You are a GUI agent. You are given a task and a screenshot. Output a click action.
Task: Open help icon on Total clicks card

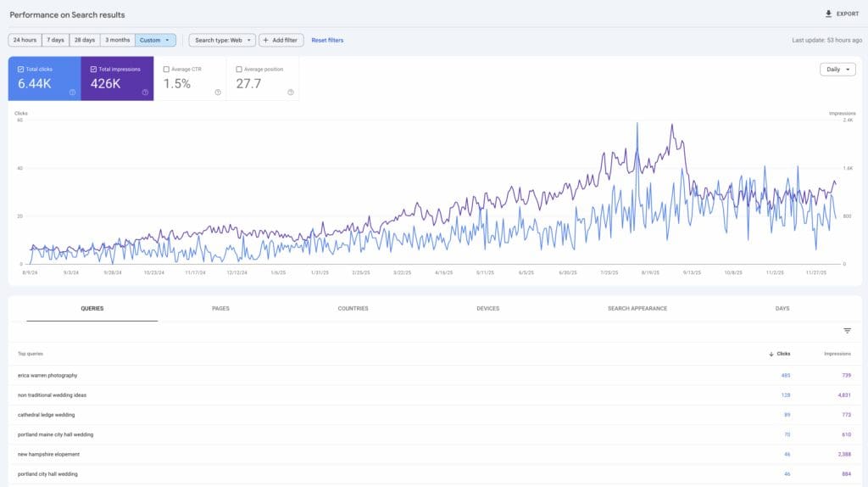(x=72, y=92)
